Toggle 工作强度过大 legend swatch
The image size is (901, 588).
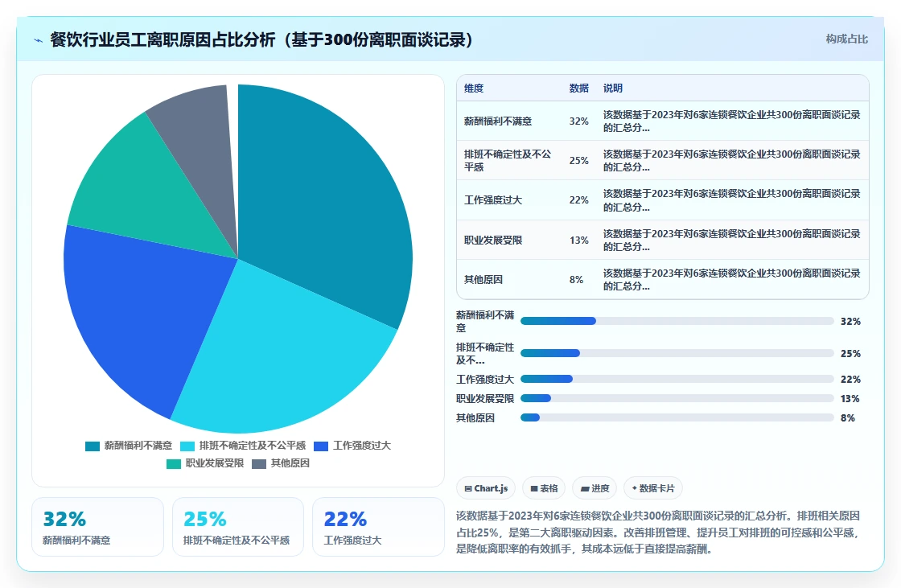[321, 446]
